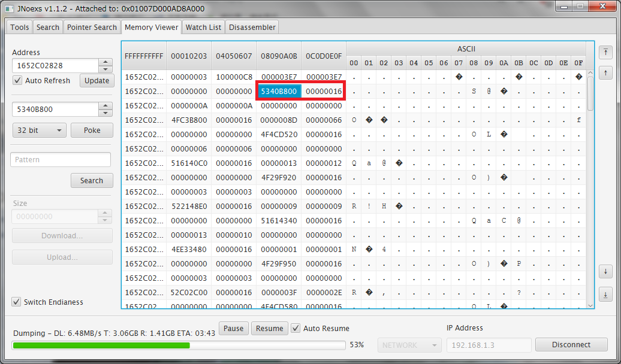Select memory cell 0000002E

(x=324, y=292)
